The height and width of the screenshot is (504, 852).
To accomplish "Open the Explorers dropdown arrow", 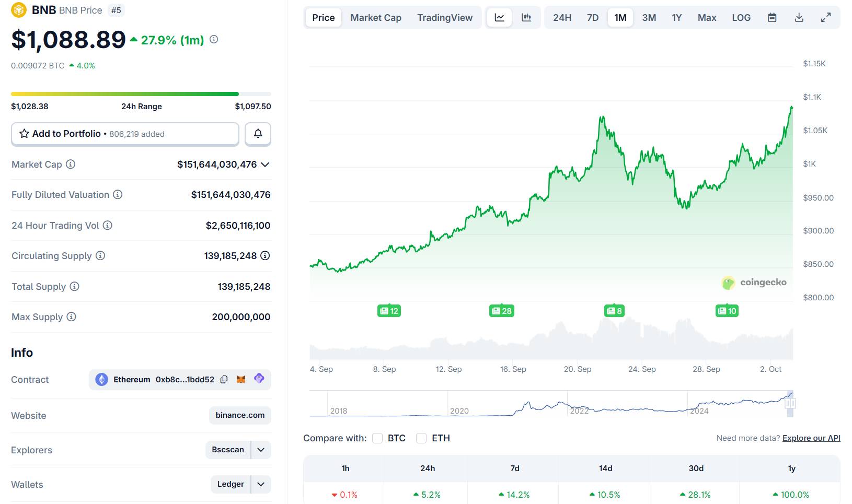I will point(261,450).
